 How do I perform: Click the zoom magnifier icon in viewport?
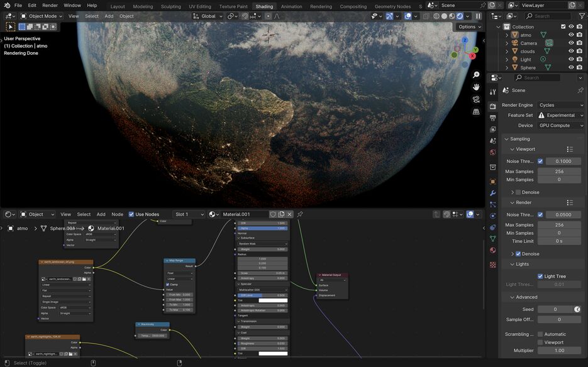(476, 75)
